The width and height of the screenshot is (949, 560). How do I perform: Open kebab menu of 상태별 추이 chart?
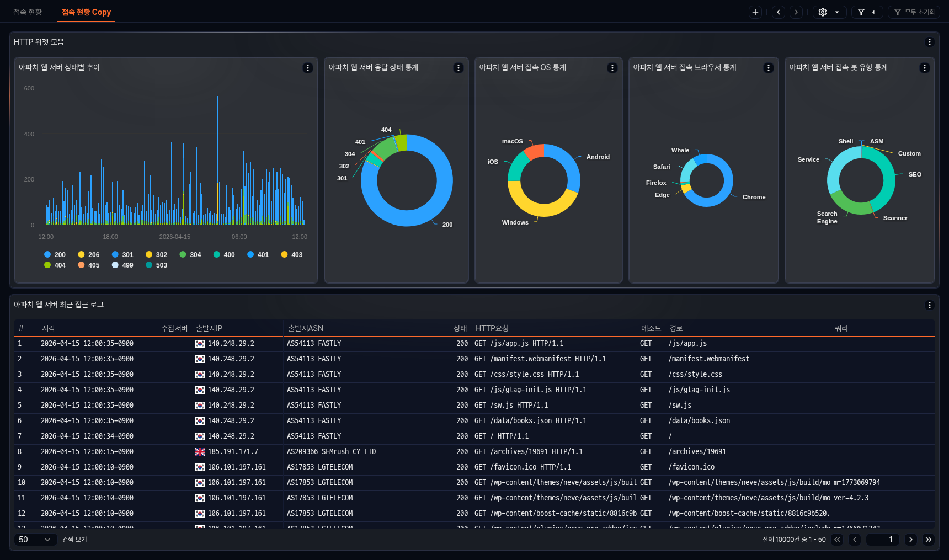[308, 68]
